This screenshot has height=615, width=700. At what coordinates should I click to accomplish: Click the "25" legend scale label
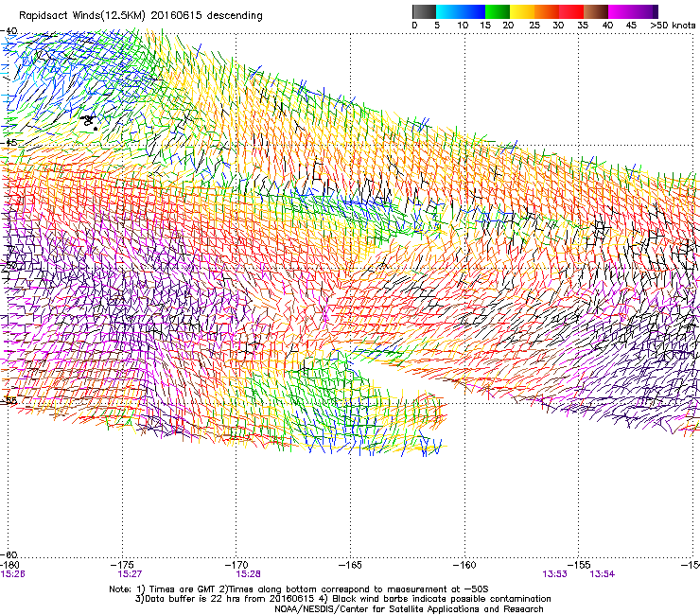click(x=534, y=26)
